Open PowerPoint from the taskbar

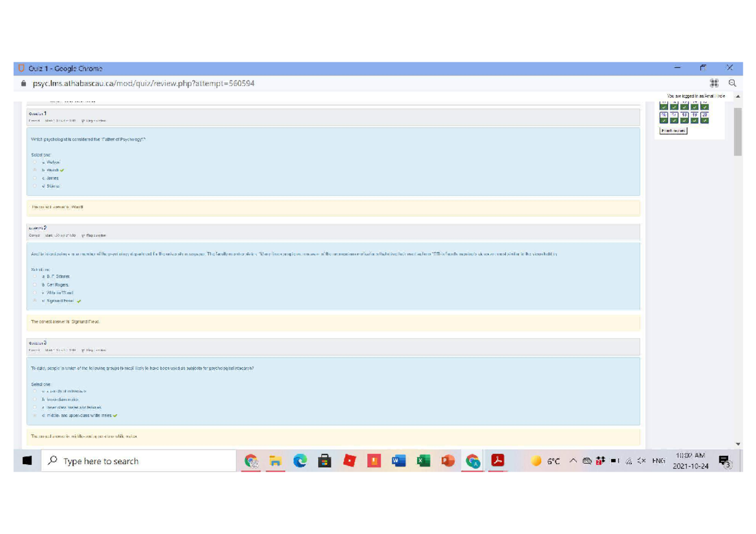448,461
